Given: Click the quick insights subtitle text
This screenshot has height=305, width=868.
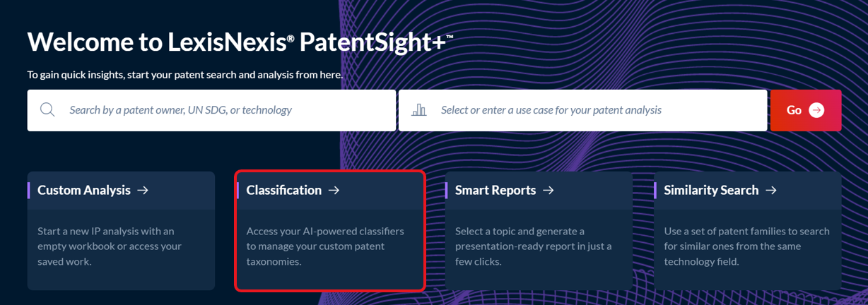Looking at the screenshot, I should pos(184,74).
